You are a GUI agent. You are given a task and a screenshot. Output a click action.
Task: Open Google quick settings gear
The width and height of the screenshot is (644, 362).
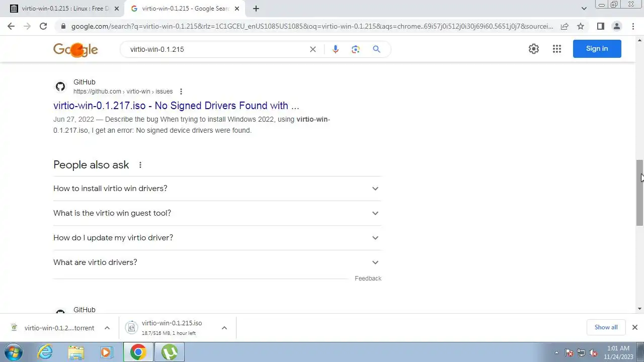(534, 49)
